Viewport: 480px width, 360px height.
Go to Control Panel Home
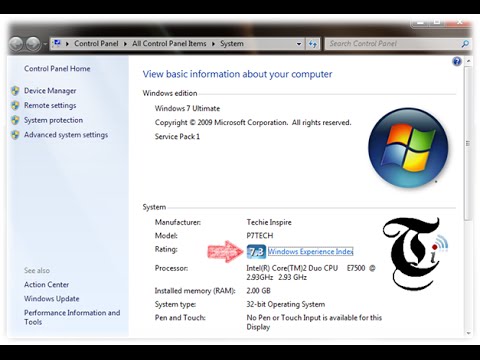(57, 69)
